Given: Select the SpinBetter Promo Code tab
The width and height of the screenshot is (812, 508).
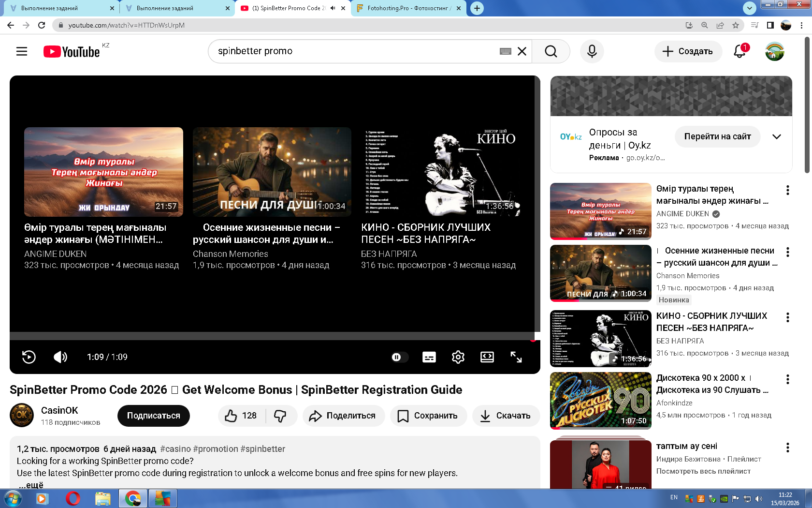Looking at the screenshot, I should (292, 8).
